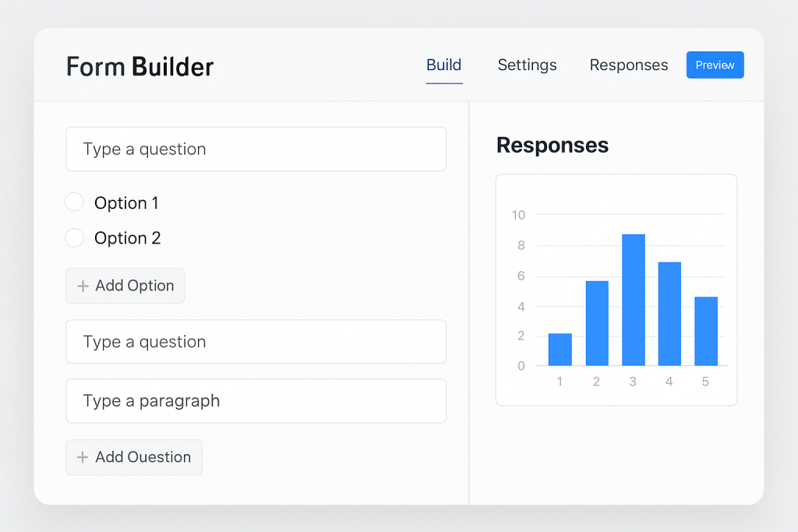Click the "1" label on the chart's x-axis
This screenshot has width=798, height=532.
[560, 382]
